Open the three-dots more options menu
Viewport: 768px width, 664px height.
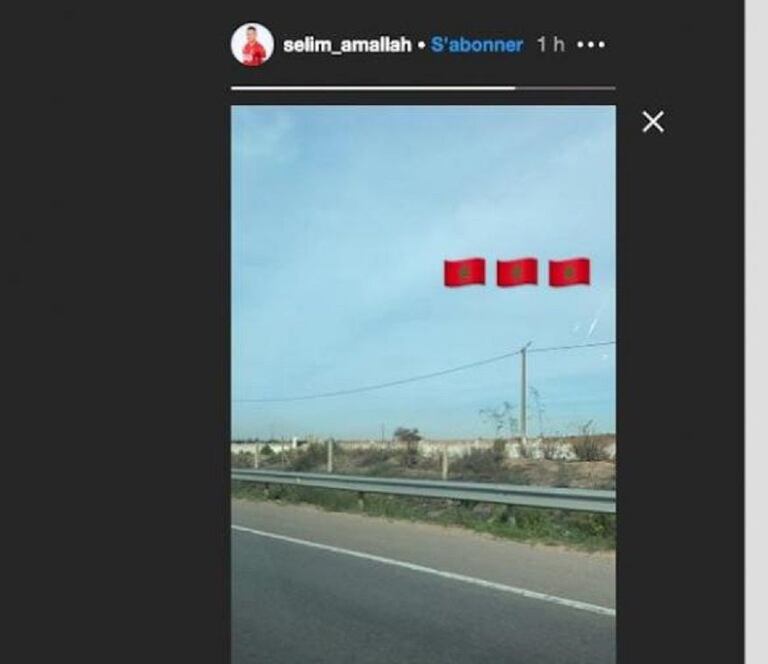click(x=591, y=45)
